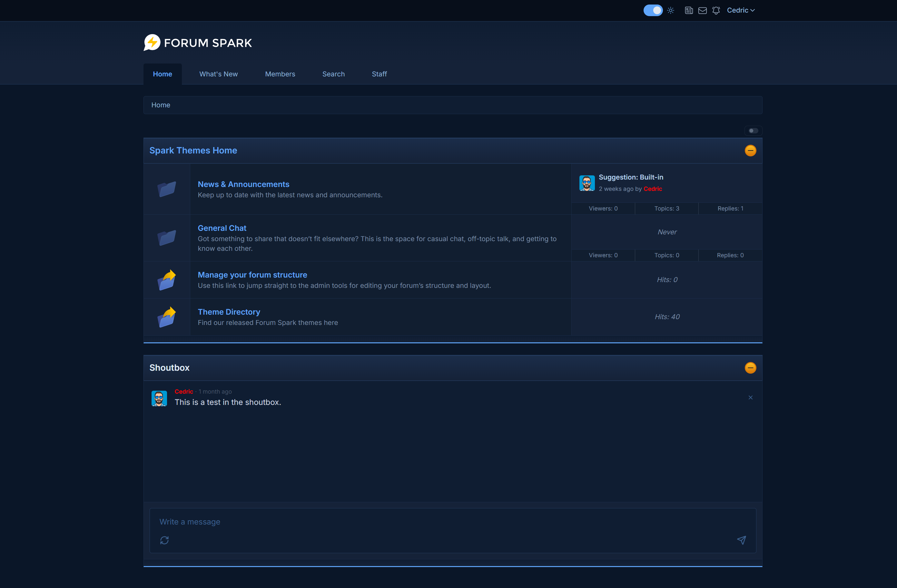Open the General Chat forum

tap(222, 228)
